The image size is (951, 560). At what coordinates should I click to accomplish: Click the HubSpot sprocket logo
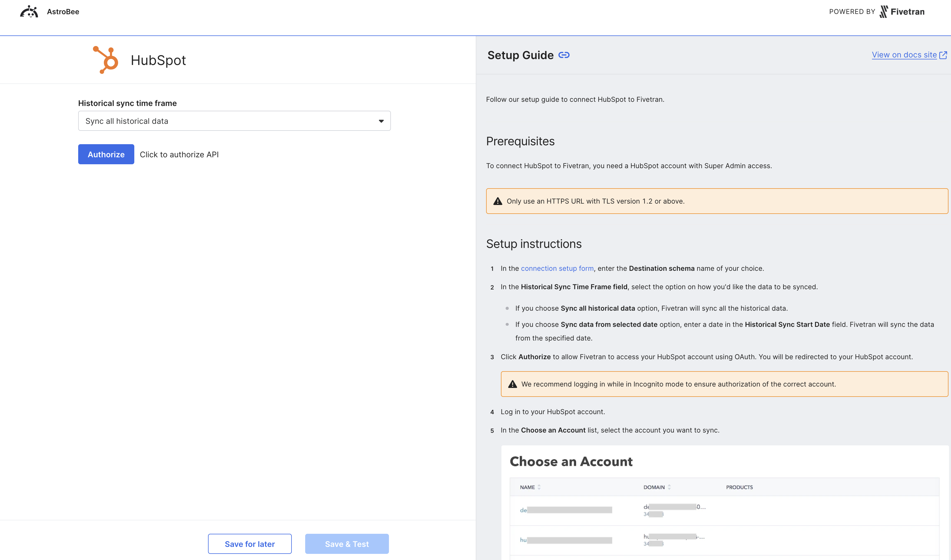point(105,59)
